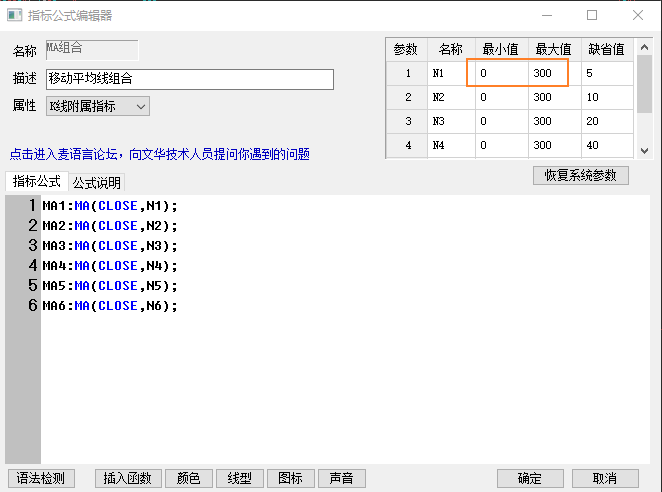Click the 图标 button
Image resolution: width=662 pixels, height=492 pixels.
point(291,478)
